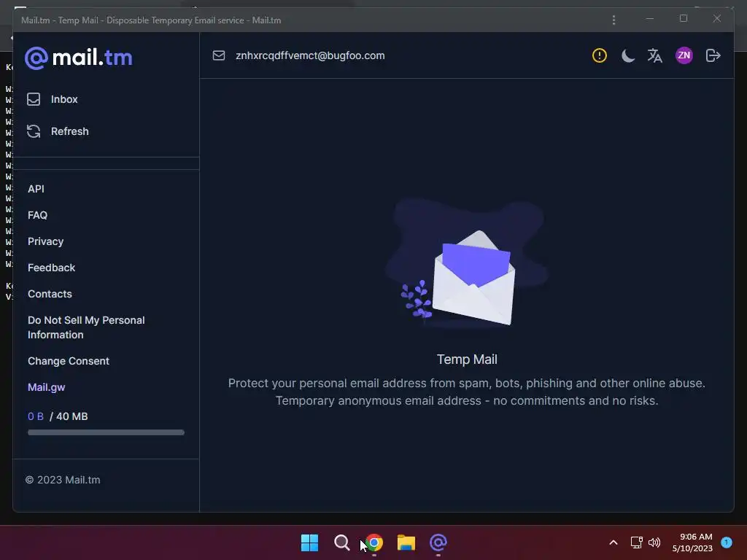Go to the Privacy page
The width and height of the screenshot is (747, 560).
(x=45, y=241)
